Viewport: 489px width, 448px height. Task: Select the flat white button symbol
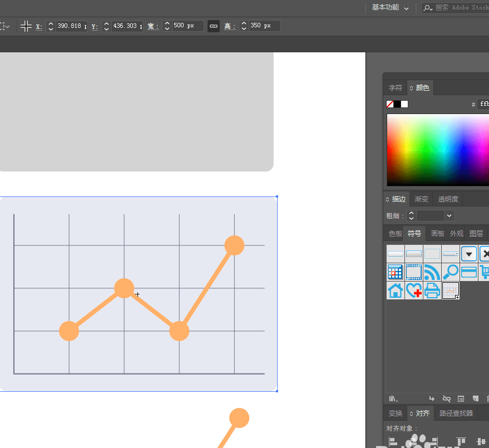[396, 254]
